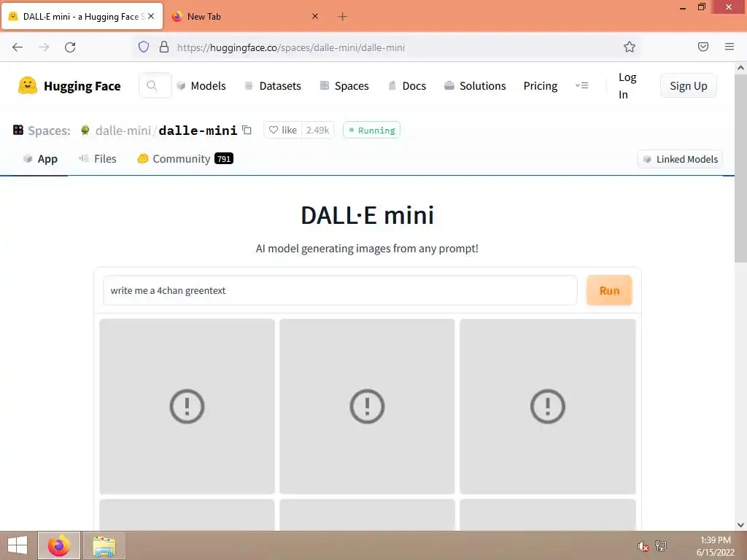Viewport: 747px width, 560px height.
Task: Bookmark this page with the star icon
Action: coord(630,47)
